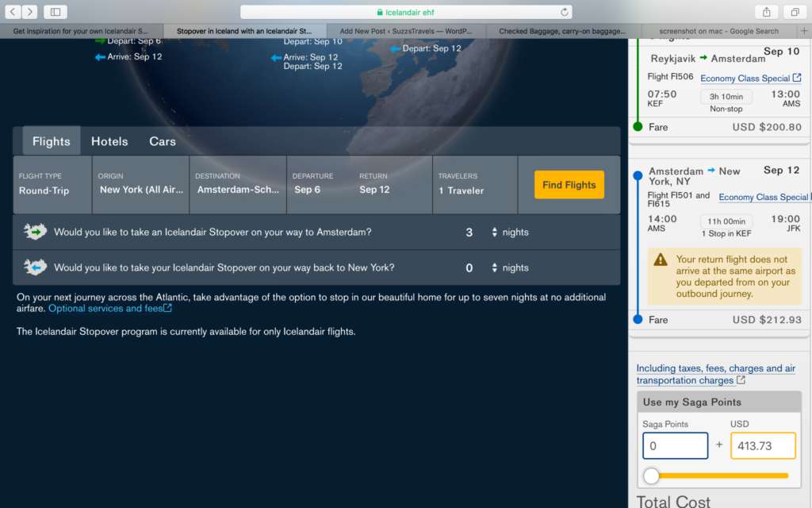Go back with Safari back arrow
812x508 pixels.
[x=13, y=11]
